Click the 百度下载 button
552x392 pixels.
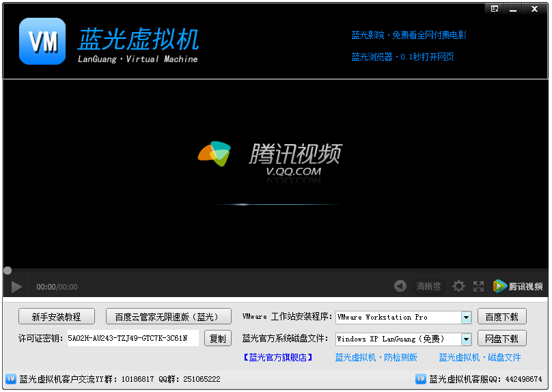pyautogui.click(x=501, y=317)
